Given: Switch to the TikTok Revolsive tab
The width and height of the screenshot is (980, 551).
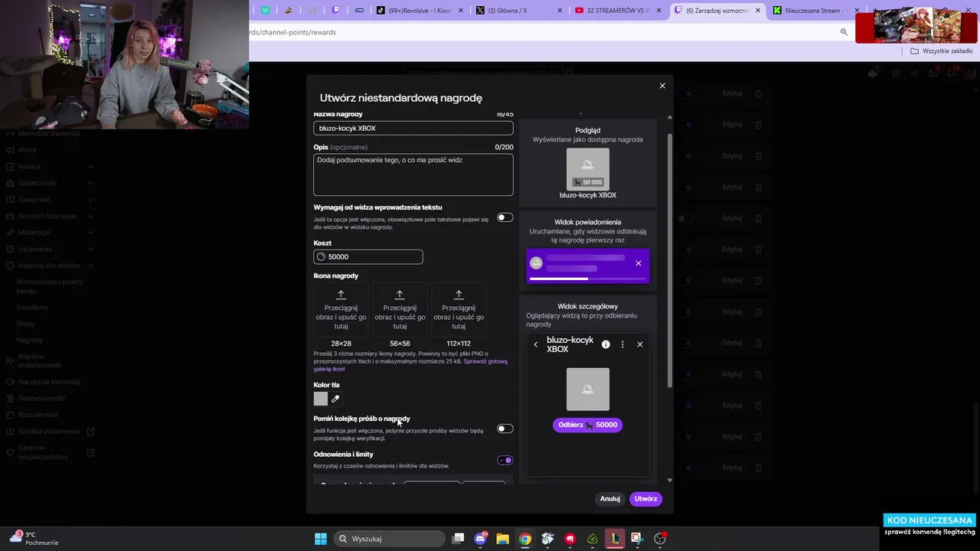Looking at the screenshot, I should [x=419, y=10].
